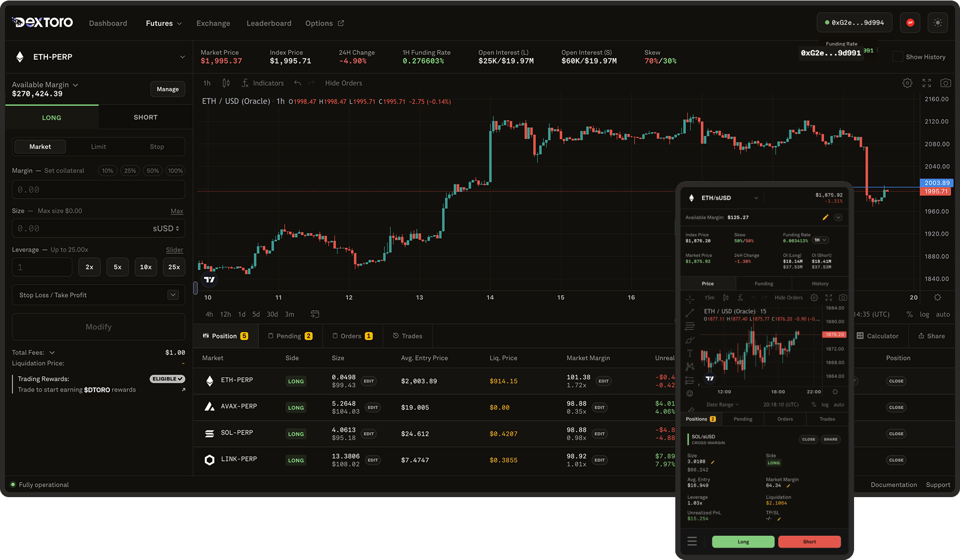Open chart settings gear icon in desktop chart
This screenshot has height=560, width=960.
click(x=907, y=83)
